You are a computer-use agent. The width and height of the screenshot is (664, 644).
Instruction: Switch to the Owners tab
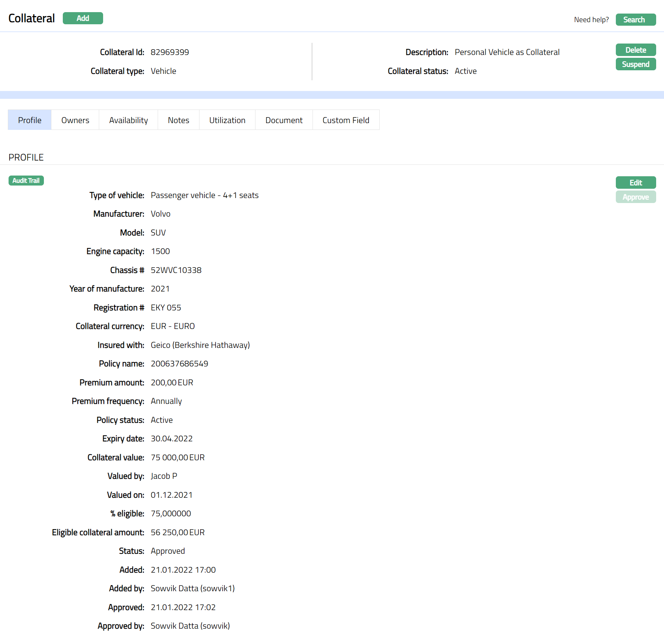75,120
